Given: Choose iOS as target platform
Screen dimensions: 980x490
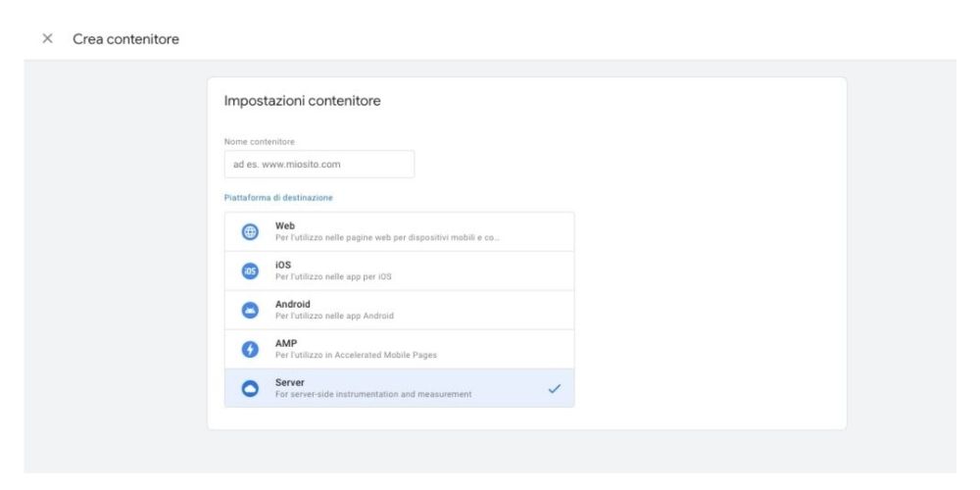Looking at the screenshot, I should click(400, 270).
